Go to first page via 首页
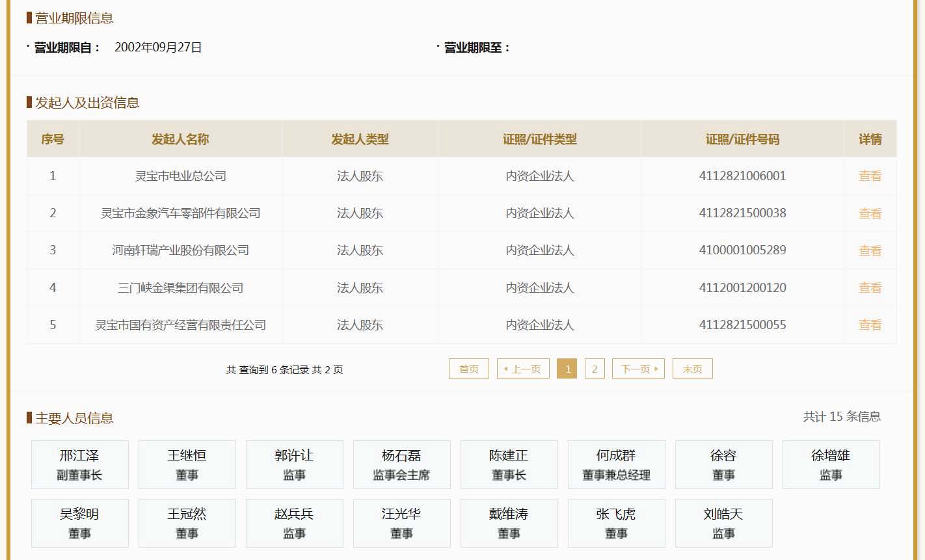Image resolution: width=925 pixels, height=560 pixels. 469,369
